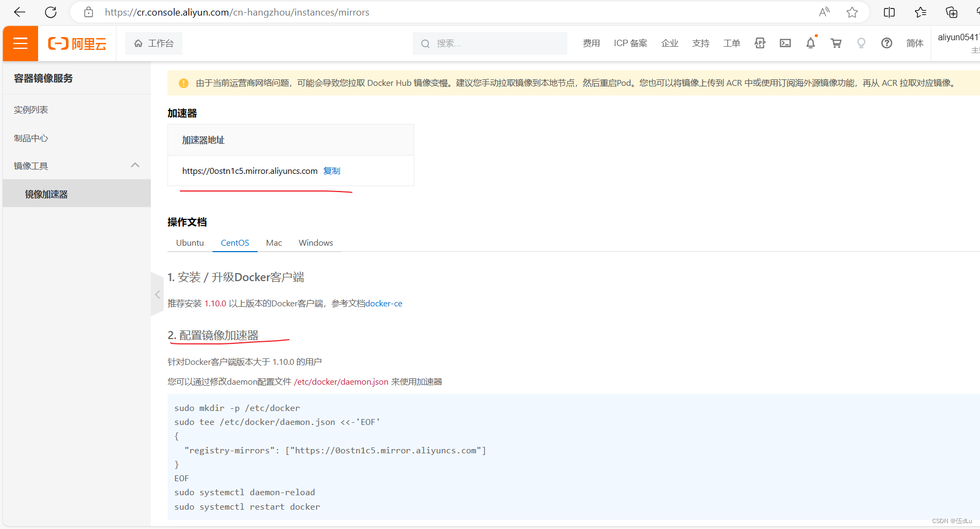The width and height of the screenshot is (980, 529).
Task: Open the docker-ce documentation link
Action: [384, 304]
